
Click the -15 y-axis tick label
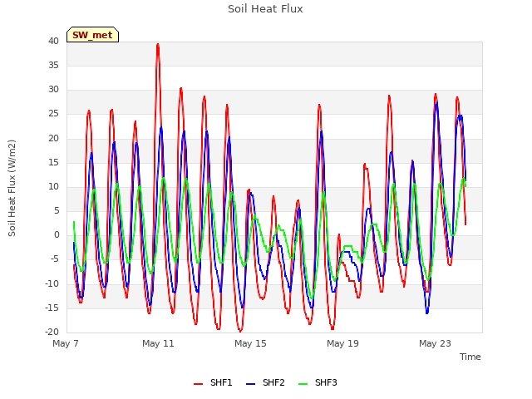[x=52, y=308]
